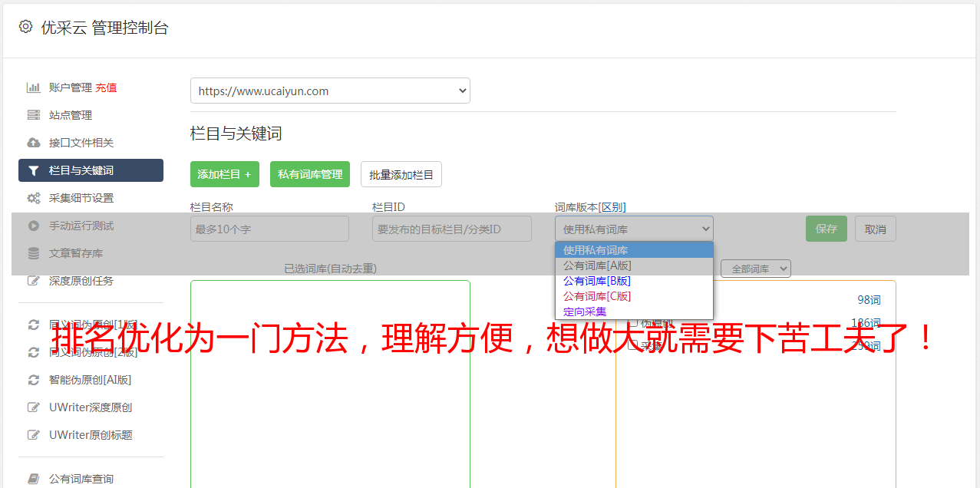
Task: Click the server icon for 站点管理
Action: pyautogui.click(x=34, y=115)
